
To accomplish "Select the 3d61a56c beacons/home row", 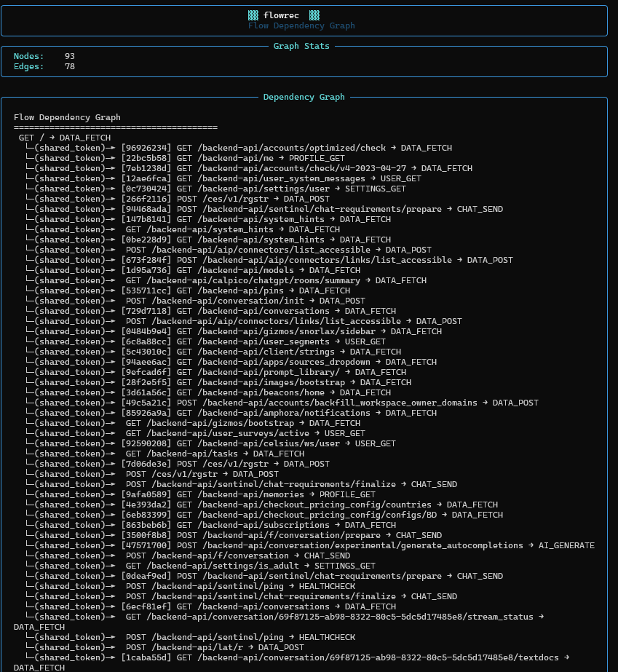I will click(208, 392).
